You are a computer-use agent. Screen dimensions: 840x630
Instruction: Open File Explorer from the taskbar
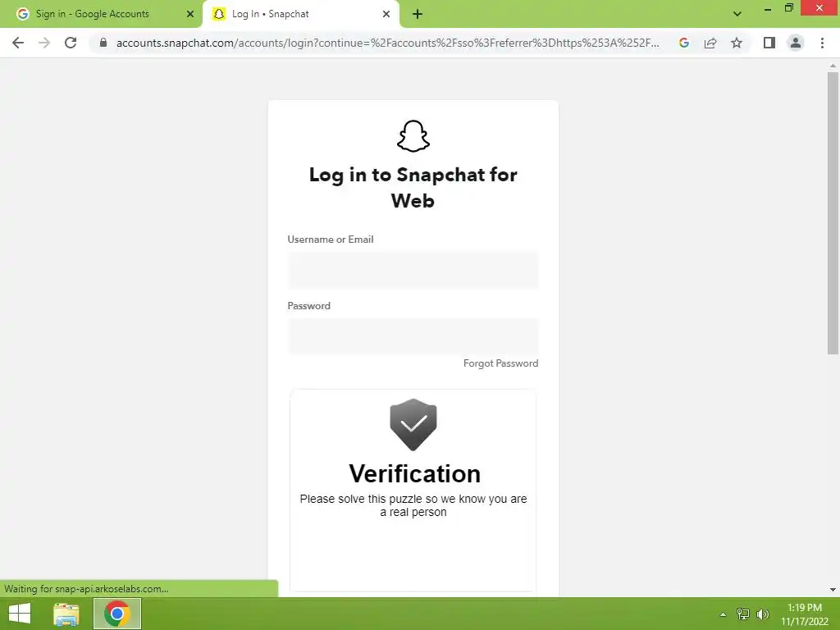click(66, 614)
